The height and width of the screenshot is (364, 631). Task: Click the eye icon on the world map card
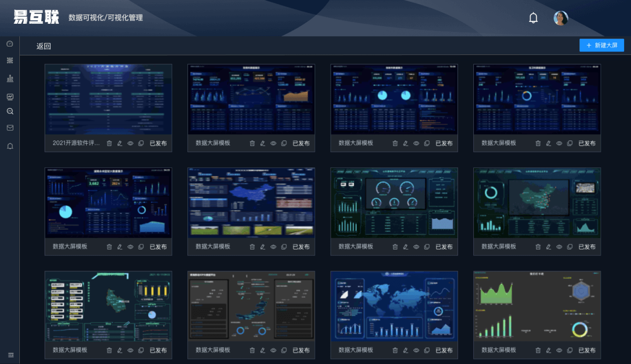pyautogui.click(x=416, y=350)
